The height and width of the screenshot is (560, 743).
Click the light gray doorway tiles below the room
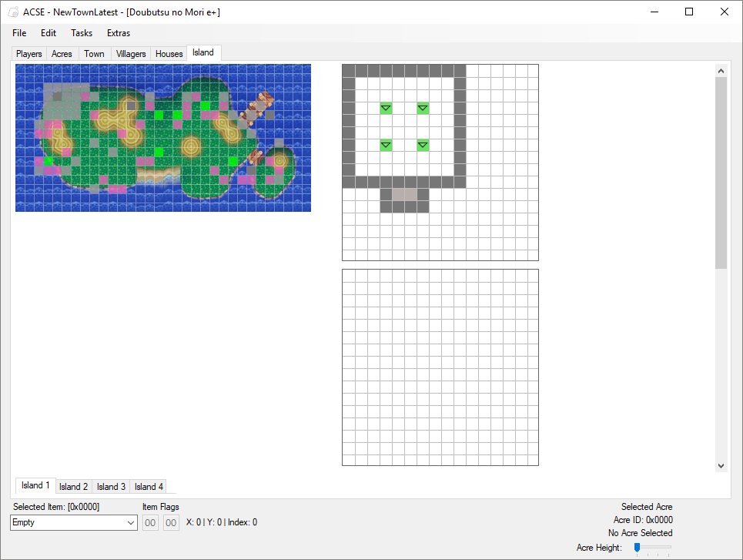coord(405,194)
